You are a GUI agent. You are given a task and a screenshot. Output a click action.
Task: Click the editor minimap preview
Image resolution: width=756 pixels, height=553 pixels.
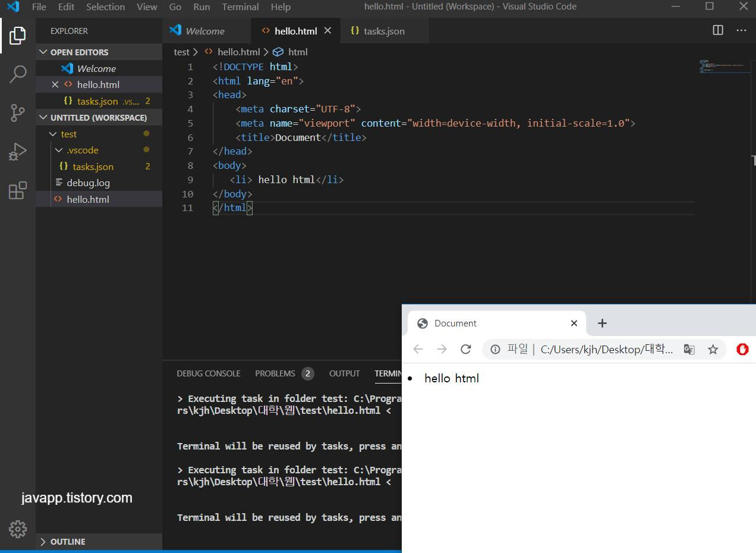725,65
